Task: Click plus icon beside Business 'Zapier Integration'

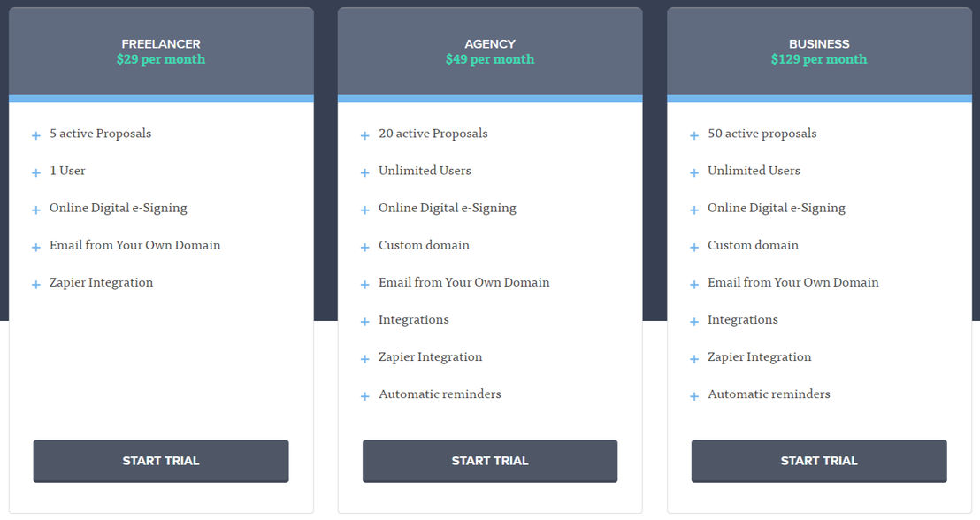Action: coord(694,359)
